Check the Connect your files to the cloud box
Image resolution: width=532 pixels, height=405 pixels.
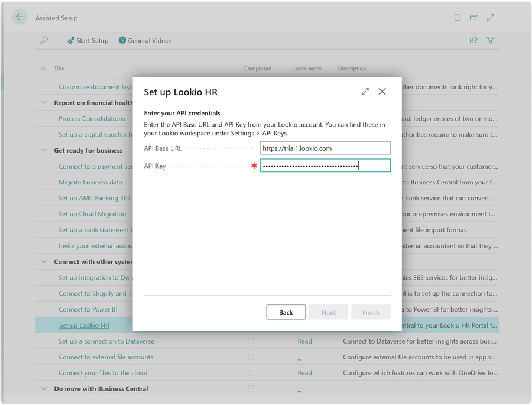pos(251,373)
